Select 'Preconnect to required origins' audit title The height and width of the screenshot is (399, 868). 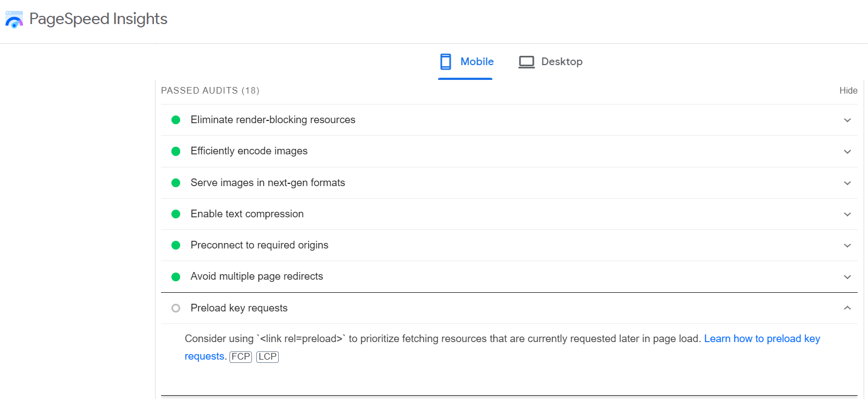pos(260,245)
